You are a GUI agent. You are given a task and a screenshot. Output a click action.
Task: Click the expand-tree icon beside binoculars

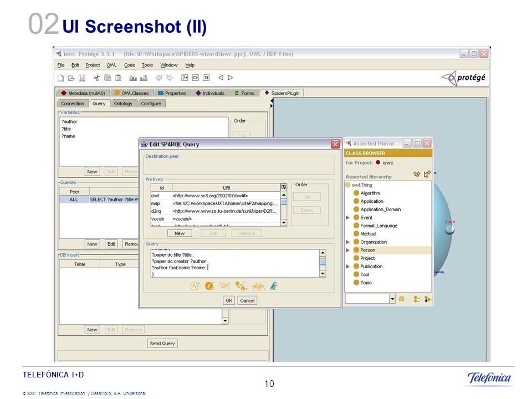pyautogui.click(x=417, y=299)
